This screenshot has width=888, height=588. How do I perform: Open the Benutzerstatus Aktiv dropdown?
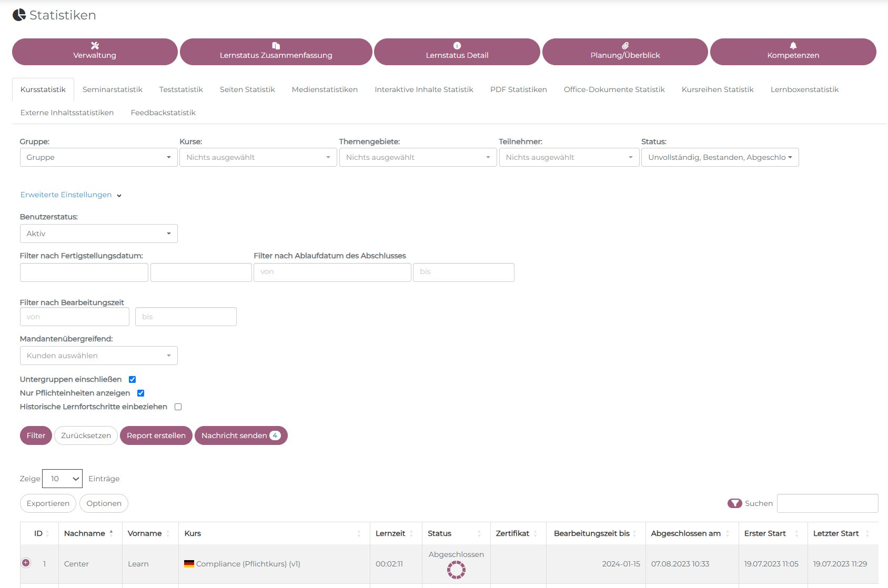(x=99, y=234)
